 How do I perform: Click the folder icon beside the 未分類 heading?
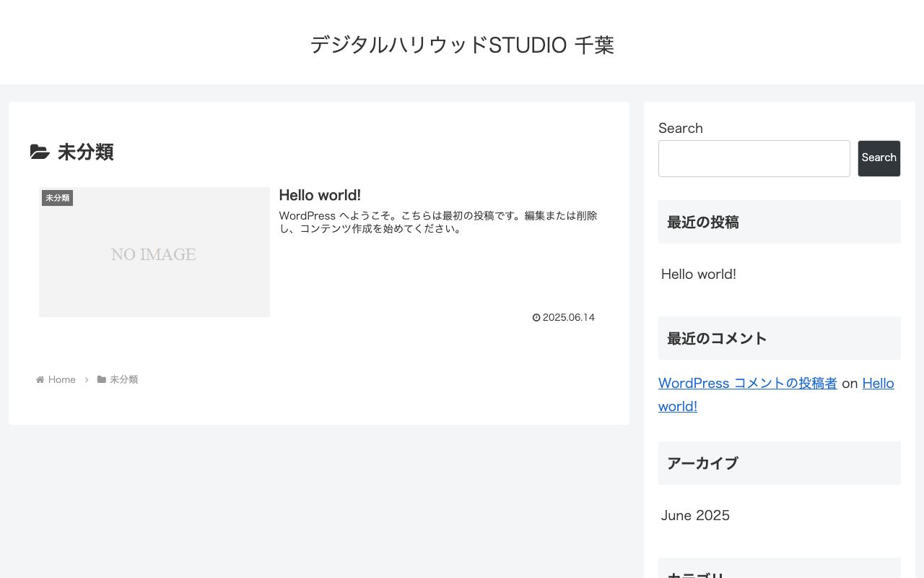coord(40,152)
